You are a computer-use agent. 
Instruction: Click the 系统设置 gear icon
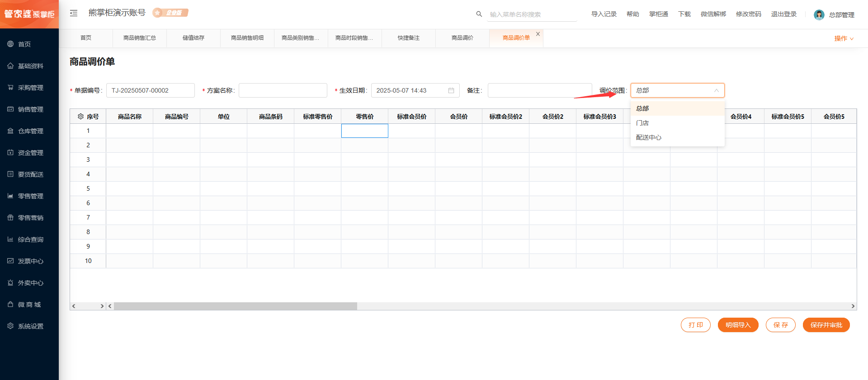pyautogui.click(x=10, y=326)
